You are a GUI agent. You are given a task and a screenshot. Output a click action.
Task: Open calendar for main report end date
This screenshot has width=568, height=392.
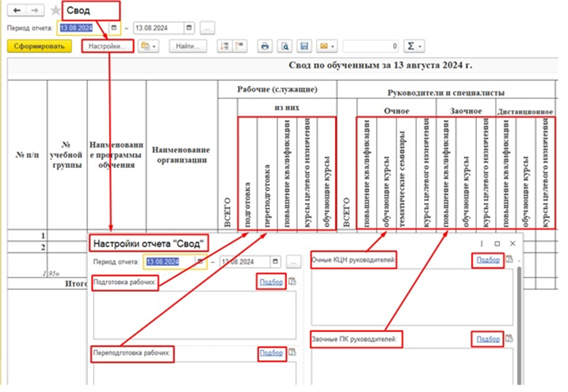click(189, 27)
